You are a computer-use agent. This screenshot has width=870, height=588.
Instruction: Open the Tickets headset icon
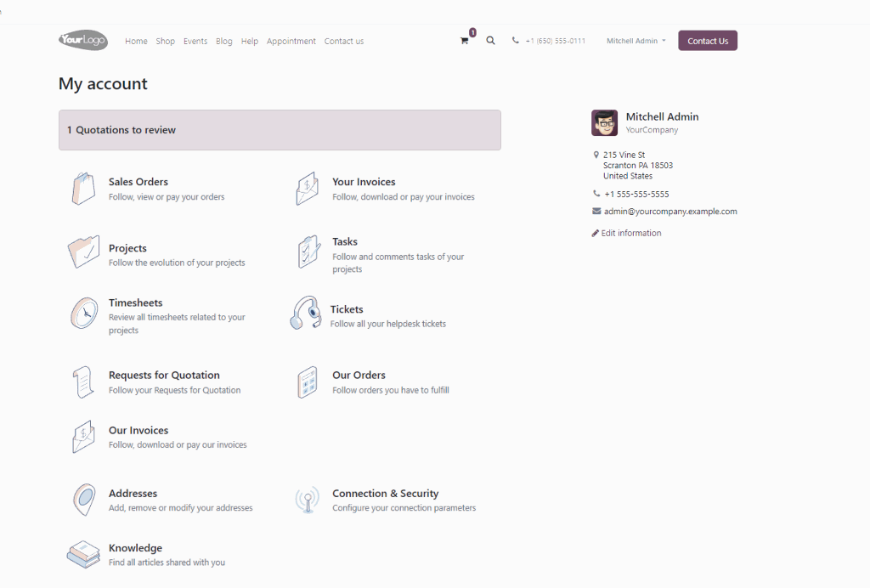[304, 314]
